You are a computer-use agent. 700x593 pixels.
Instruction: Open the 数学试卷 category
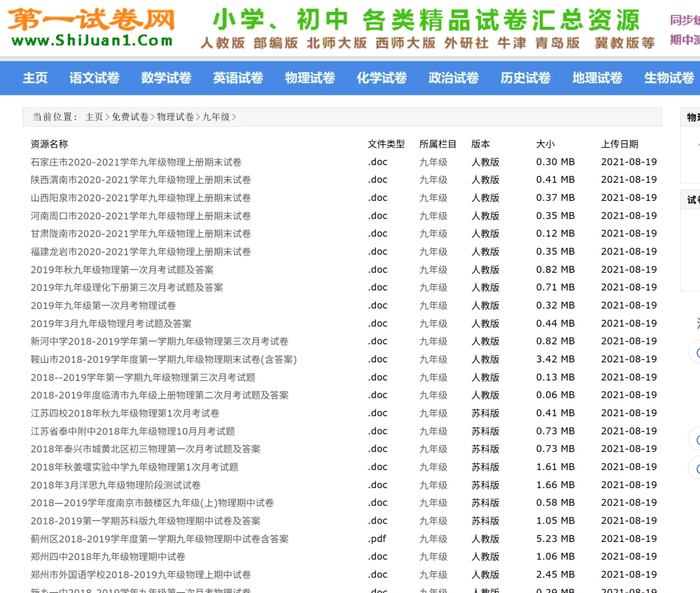pyautogui.click(x=166, y=78)
